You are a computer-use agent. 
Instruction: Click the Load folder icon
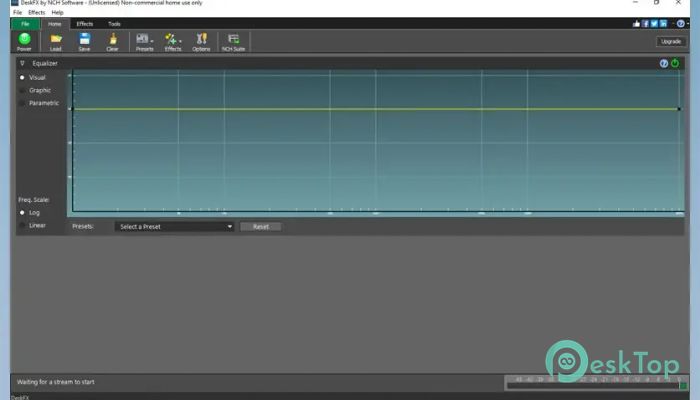56,42
